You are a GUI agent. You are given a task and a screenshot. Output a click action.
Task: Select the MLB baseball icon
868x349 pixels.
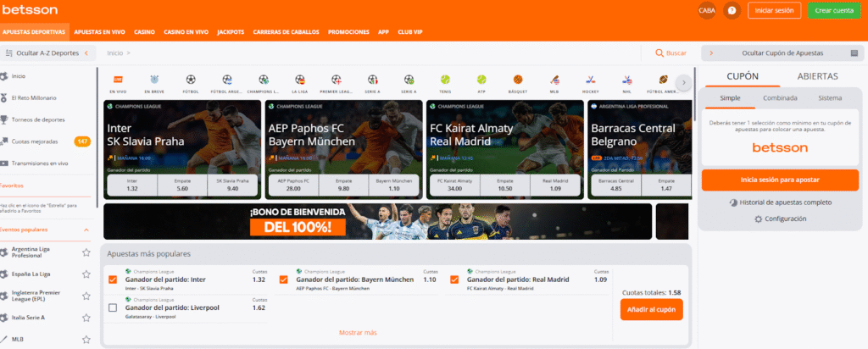(554, 80)
